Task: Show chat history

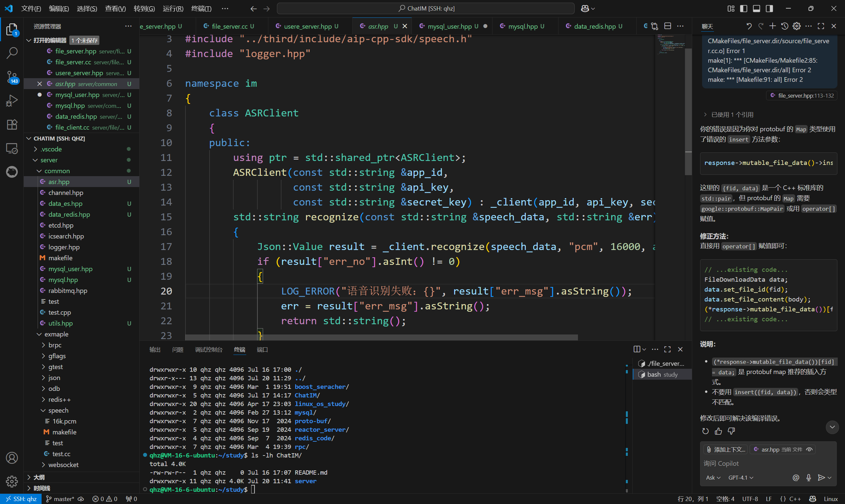Action: (x=785, y=26)
